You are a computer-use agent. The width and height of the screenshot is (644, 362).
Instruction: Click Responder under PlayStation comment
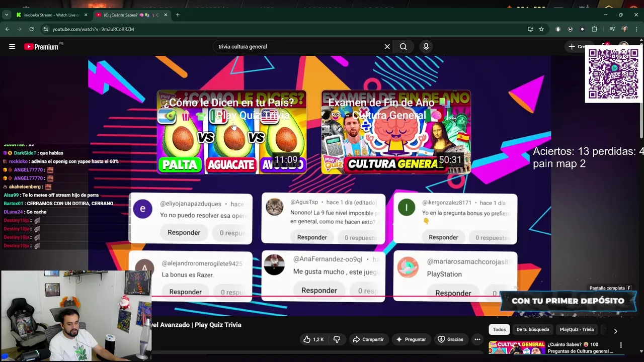pos(453,293)
